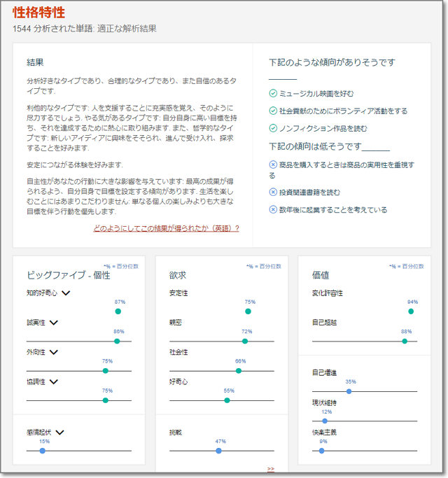This screenshot has width=448, height=478.
Task: Click the checkmark icon beside 社会貢献のためにボランティア活動をする
Action: click(x=273, y=111)
